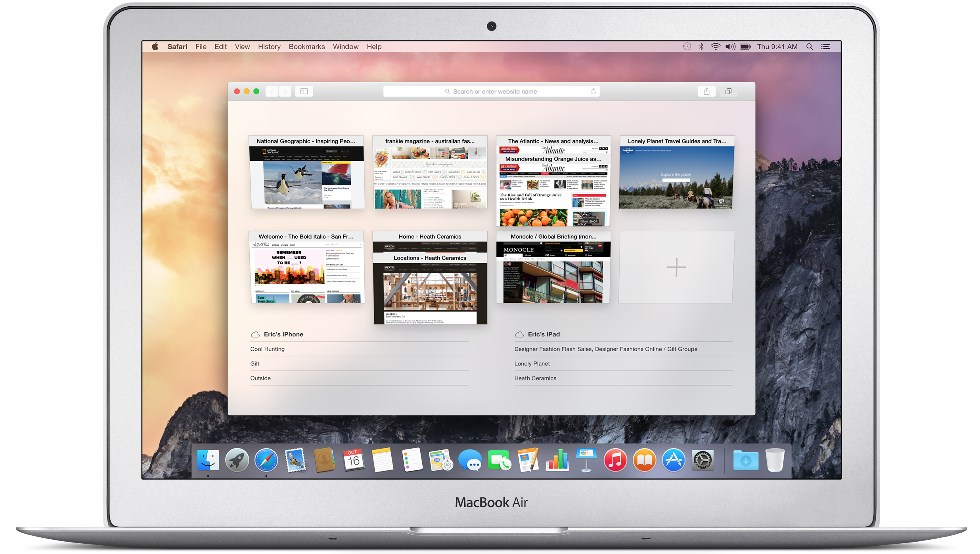Click the add new tab plus button
Image resolution: width=980 pixels, height=554 pixels.
tap(676, 267)
